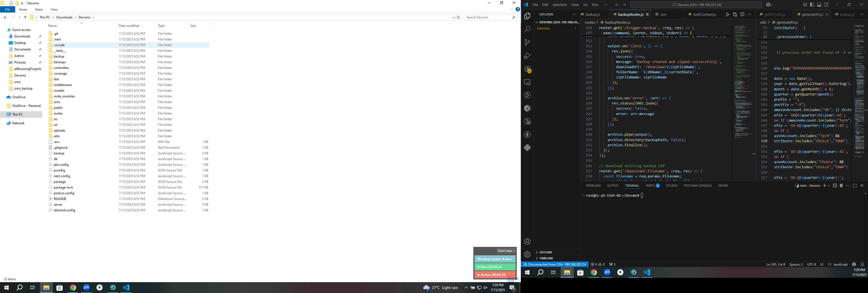
Task: Split the backupRoutes.js editor right
Action: point(742,14)
